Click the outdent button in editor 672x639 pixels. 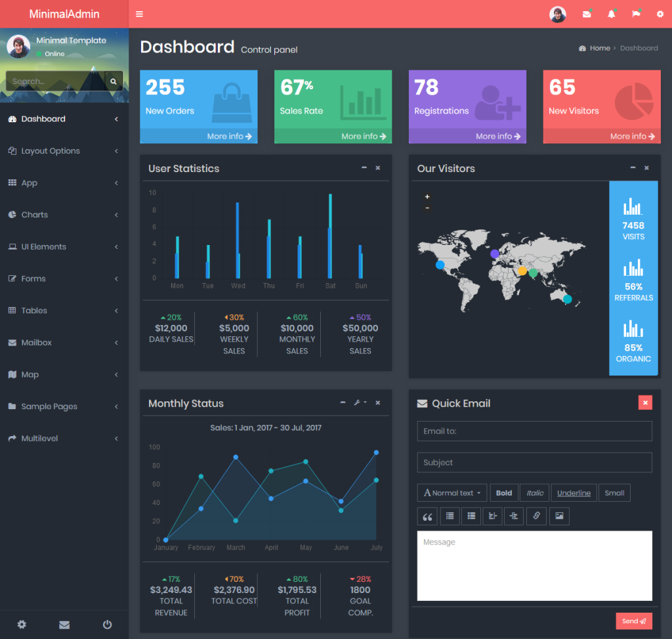point(492,516)
